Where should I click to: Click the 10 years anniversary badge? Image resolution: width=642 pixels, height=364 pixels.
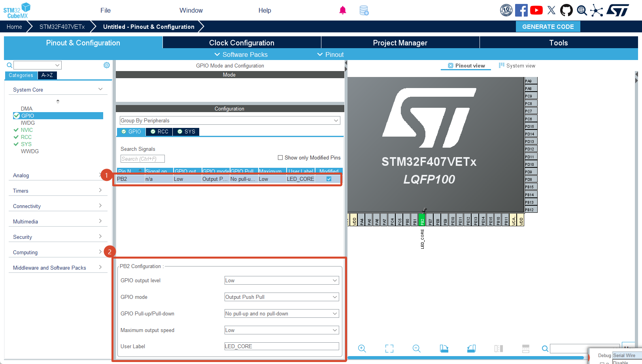(x=506, y=10)
